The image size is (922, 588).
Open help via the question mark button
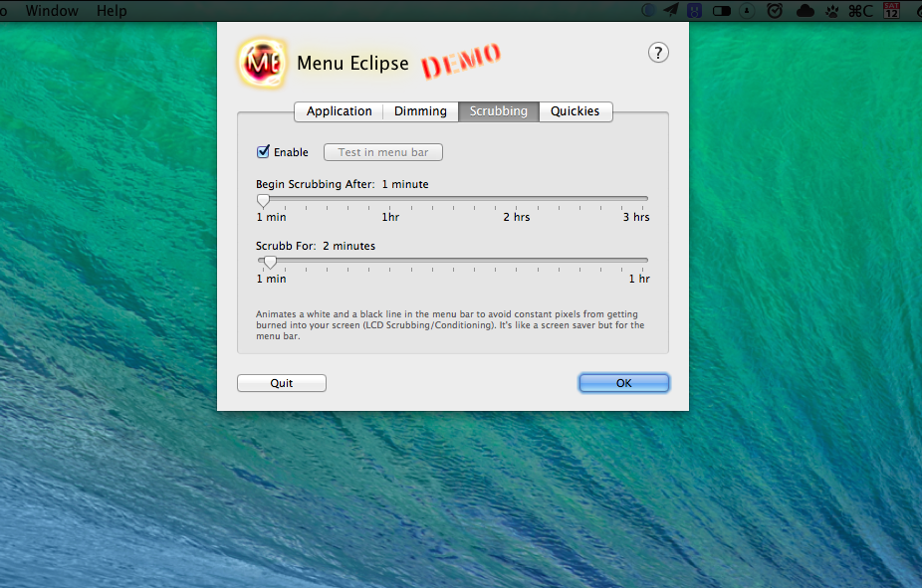pos(658,53)
